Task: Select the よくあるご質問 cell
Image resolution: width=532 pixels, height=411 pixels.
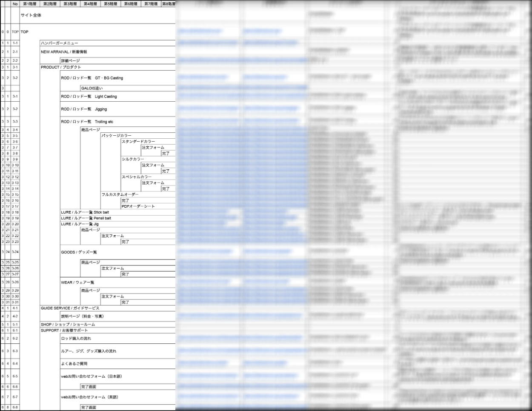Action: [x=118, y=364]
